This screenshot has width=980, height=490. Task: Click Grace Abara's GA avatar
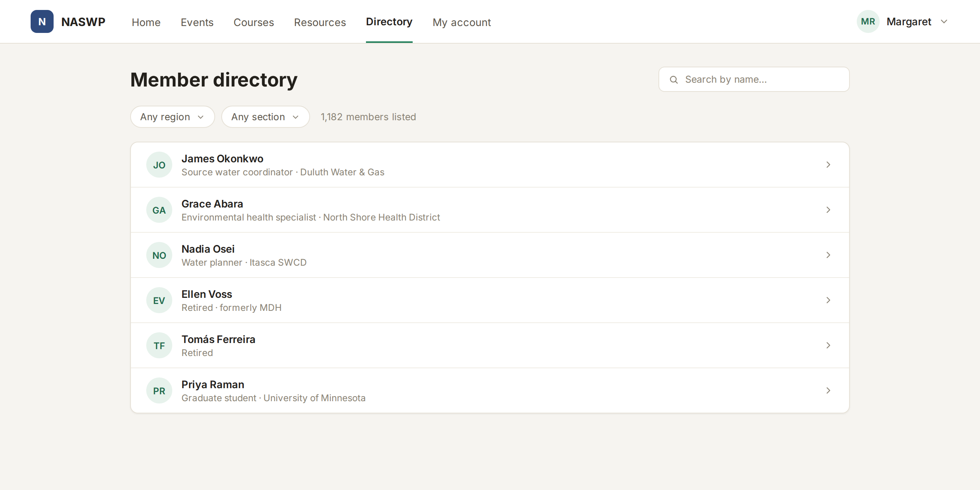pos(159,210)
